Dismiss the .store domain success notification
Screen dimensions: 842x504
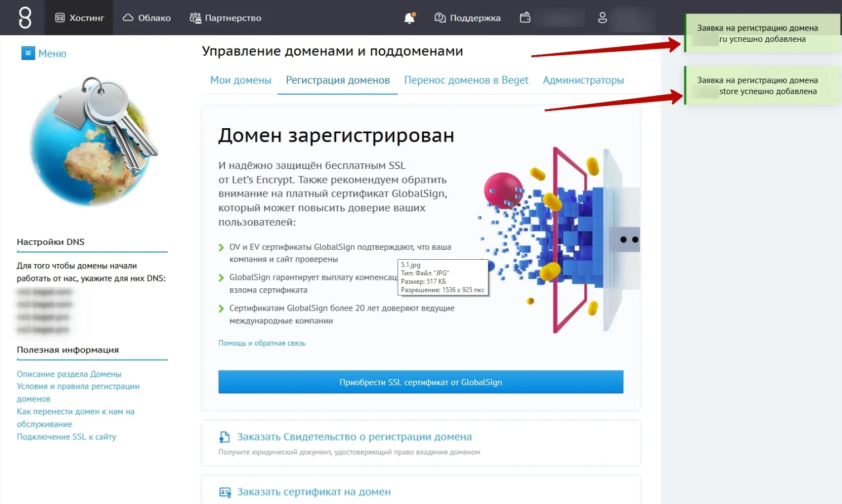coord(762,86)
